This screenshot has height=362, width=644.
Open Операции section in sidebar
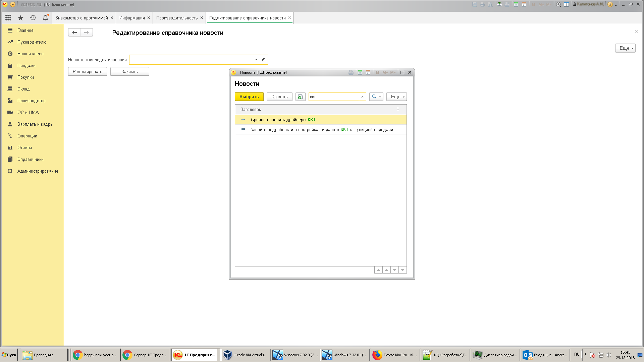click(x=27, y=136)
